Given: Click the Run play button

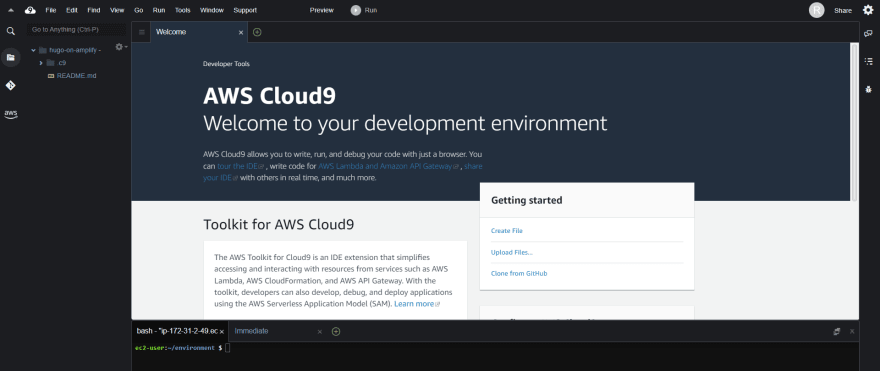Looking at the screenshot, I should [x=364, y=10].
